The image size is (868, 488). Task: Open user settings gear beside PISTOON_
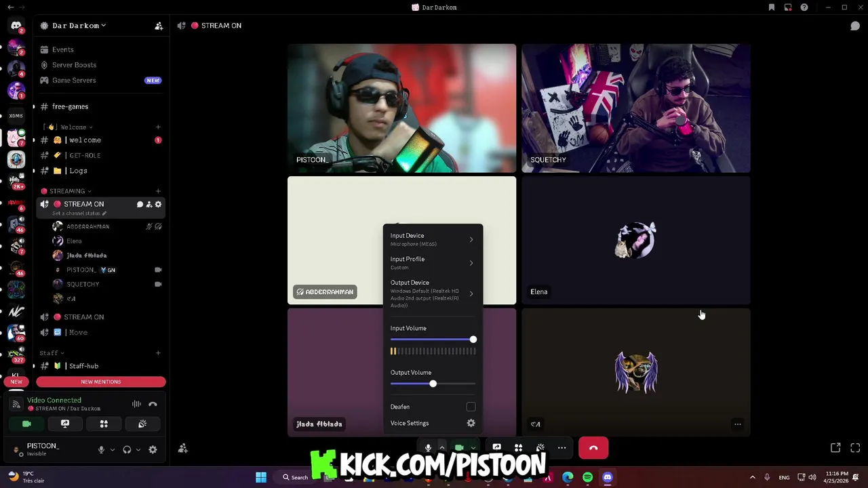(153, 449)
